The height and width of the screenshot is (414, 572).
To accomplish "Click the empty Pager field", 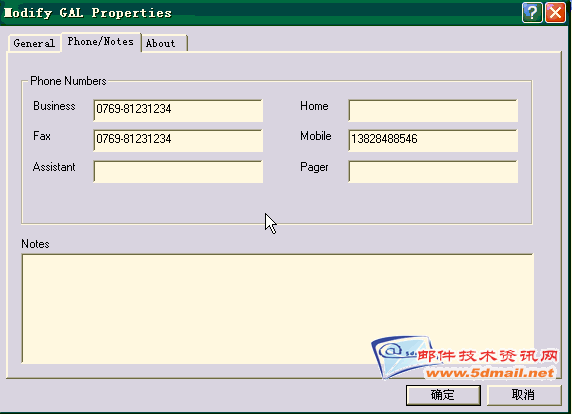I will tap(433, 171).
